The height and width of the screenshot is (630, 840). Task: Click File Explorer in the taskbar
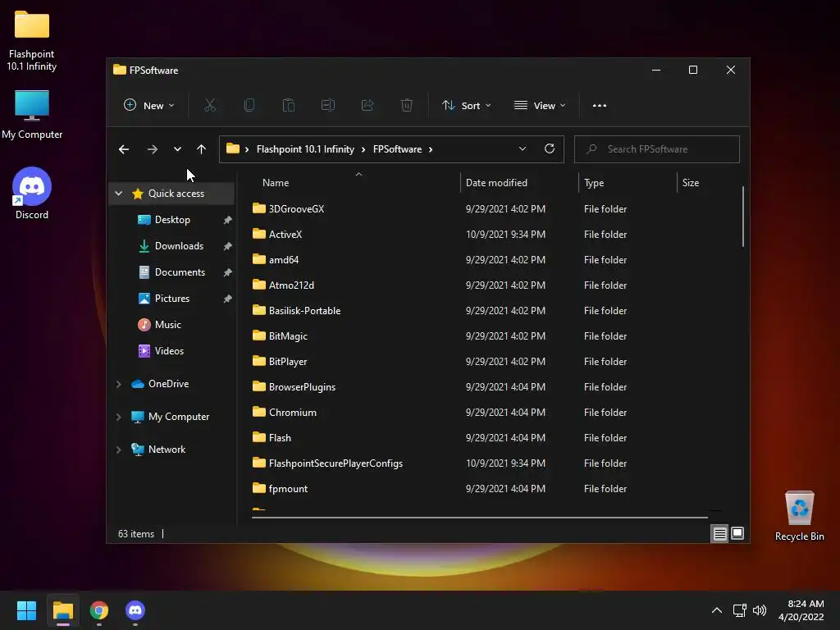(62, 610)
